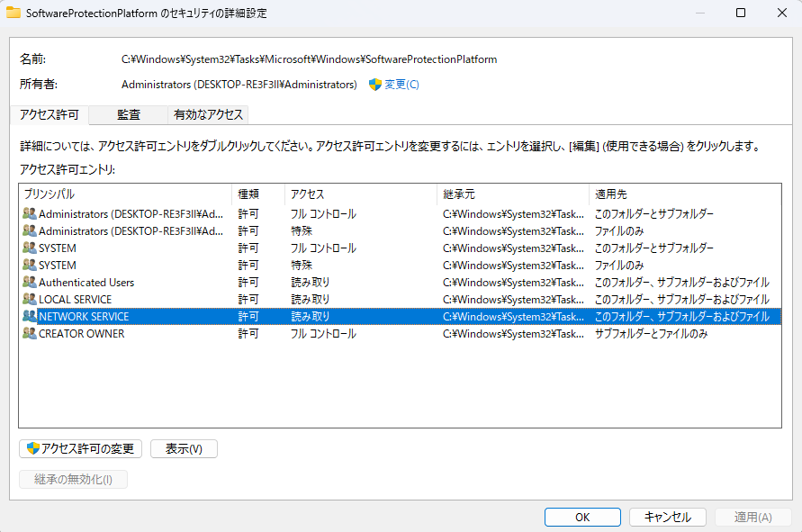Screen dimensions: 802x532
Task: Confirm with the OK button
Action: pyautogui.click(x=582, y=518)
